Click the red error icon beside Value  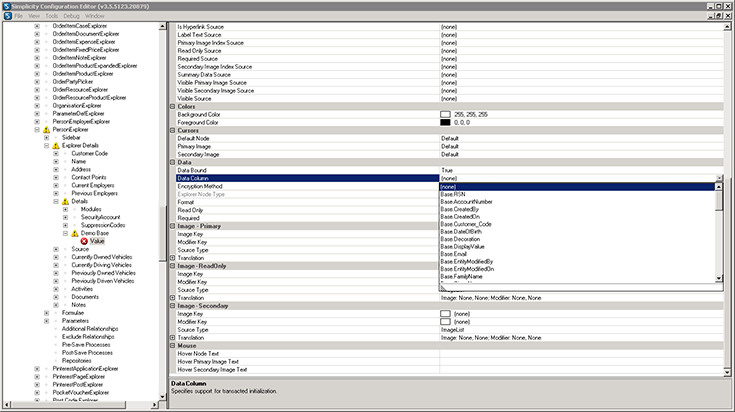84,241
